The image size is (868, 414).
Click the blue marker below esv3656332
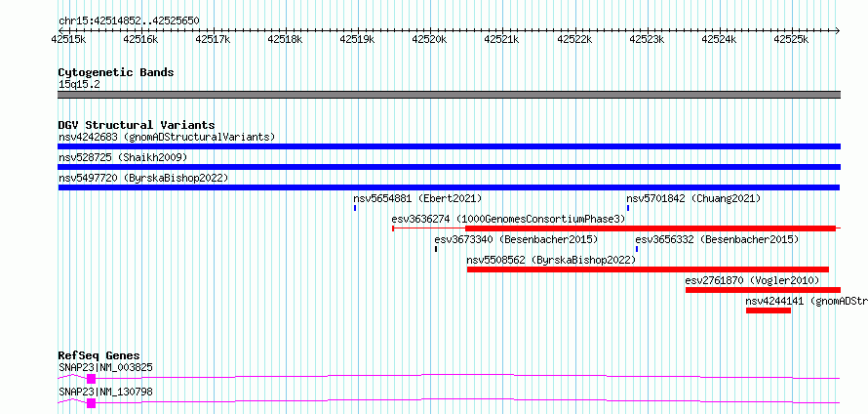click(637, 249)
